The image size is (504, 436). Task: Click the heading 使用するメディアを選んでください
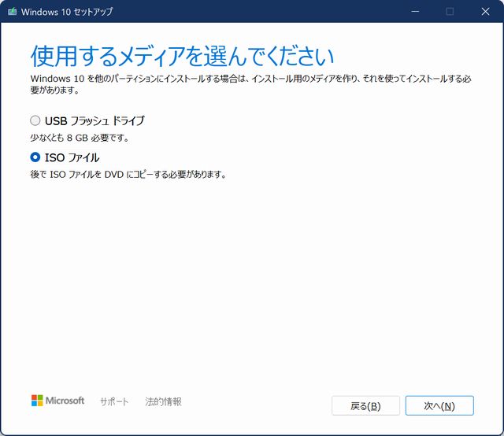click(182, 56)
